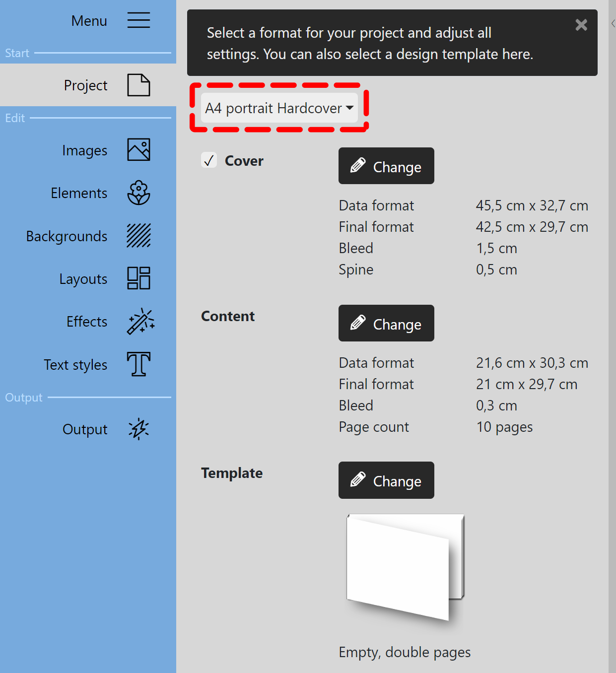Open the Menu label in sidebar
Viewport: 616px width, 673px height.
pos(89,21)
